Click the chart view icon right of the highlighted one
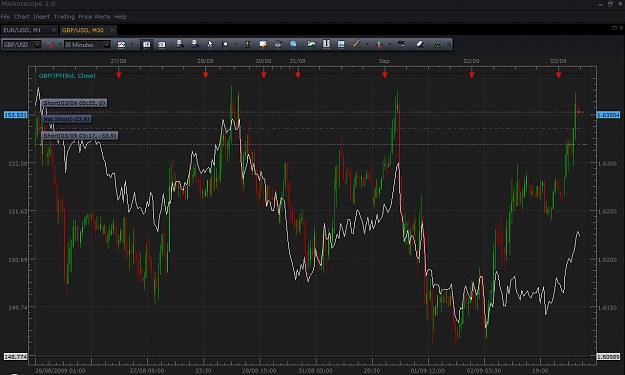Viewport: 625px width, 375px height. tap(161, 45)
